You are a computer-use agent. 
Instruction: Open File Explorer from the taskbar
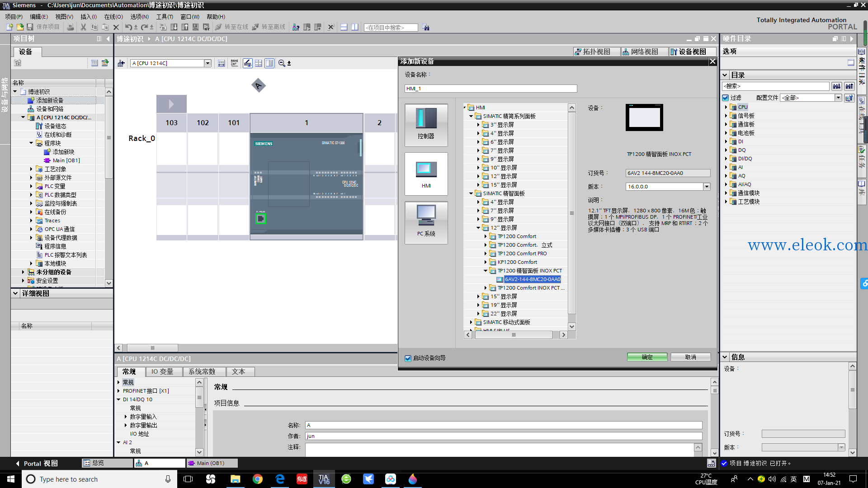[235, 479]
